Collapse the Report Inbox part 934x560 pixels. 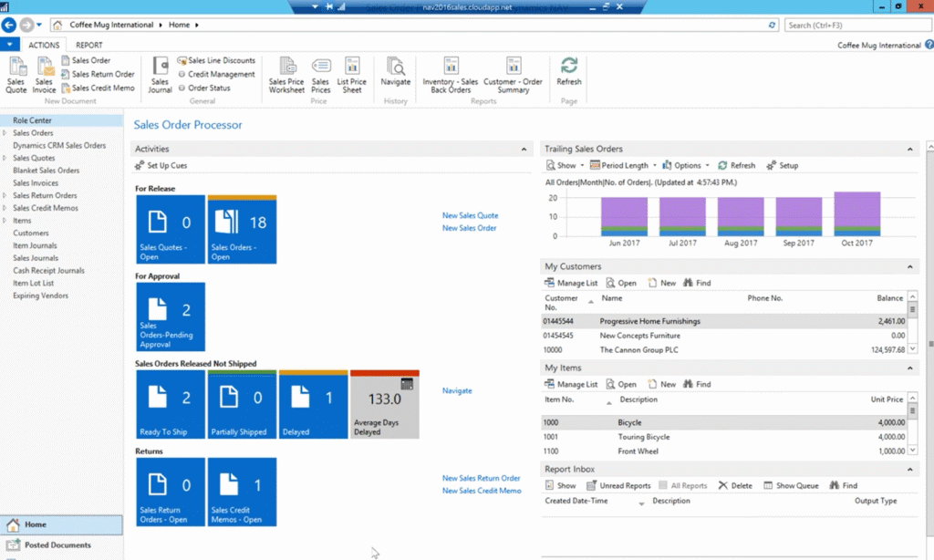pyautogui.click(x=909, y=469)
